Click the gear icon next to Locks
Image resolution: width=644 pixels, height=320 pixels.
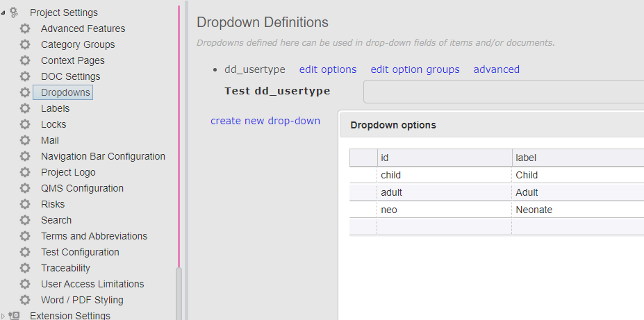point(25,124)
